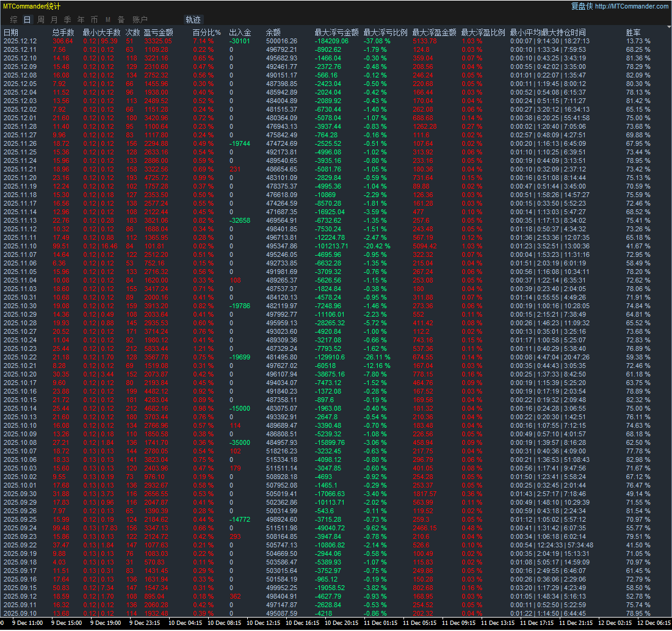Screen dimensions: 672x631
Task: Switch to the 周 weekly statistics view
Action: point(40,20)
